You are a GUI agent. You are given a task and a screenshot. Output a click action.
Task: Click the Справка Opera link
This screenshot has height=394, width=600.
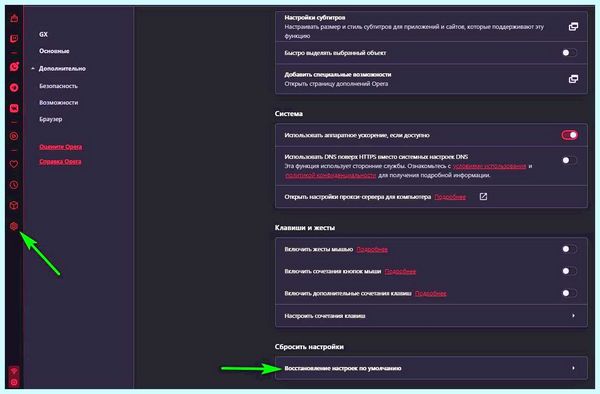pos(60,161)
